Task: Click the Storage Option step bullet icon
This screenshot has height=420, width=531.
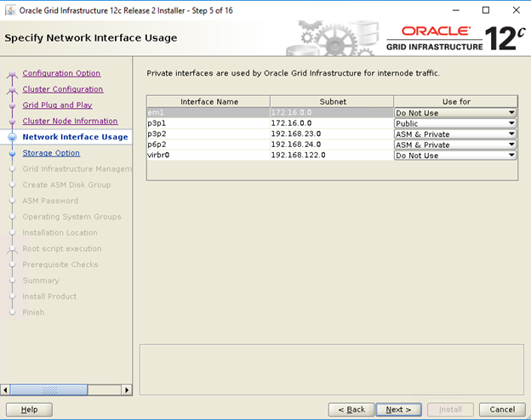Action: (x=13, y=153)
